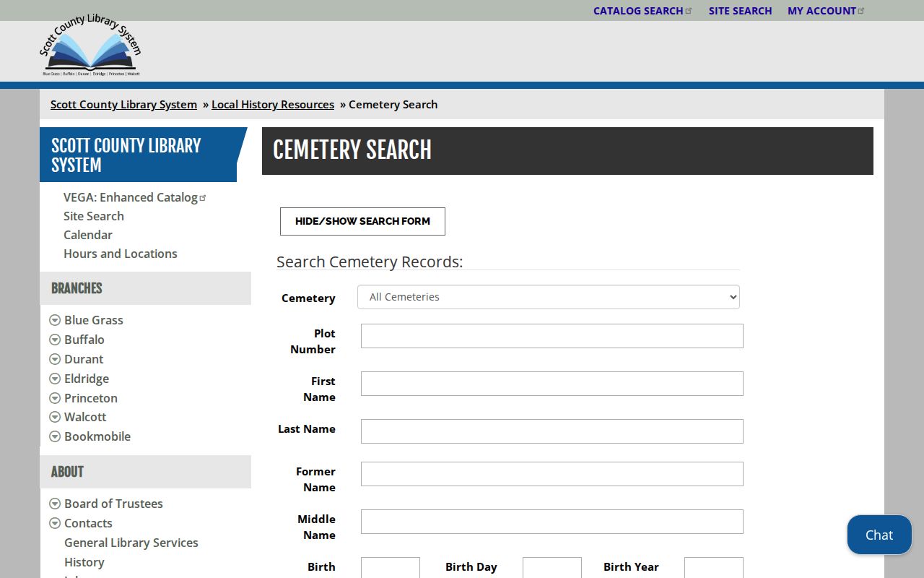
Task: Open the Chat widget
Action: tap(879, 535)
